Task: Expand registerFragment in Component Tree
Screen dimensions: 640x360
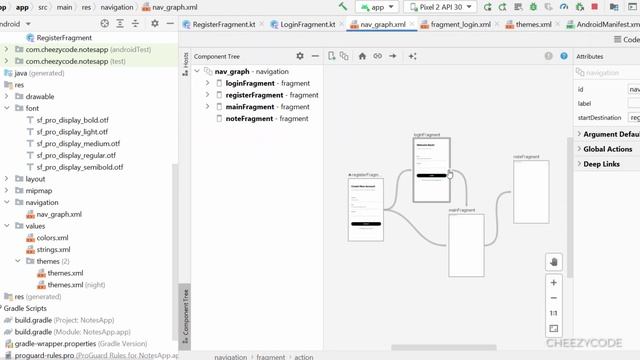Action: click(207, 95)
